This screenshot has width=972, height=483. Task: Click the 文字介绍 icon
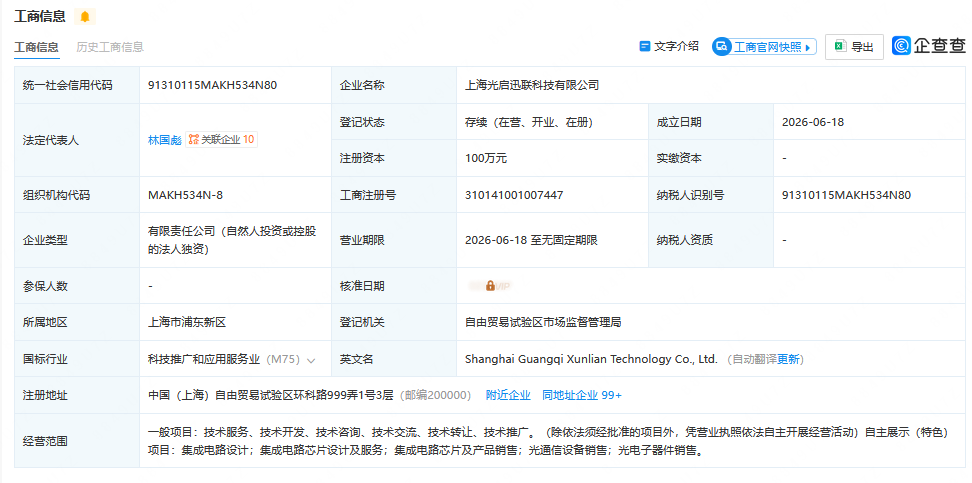645,47
